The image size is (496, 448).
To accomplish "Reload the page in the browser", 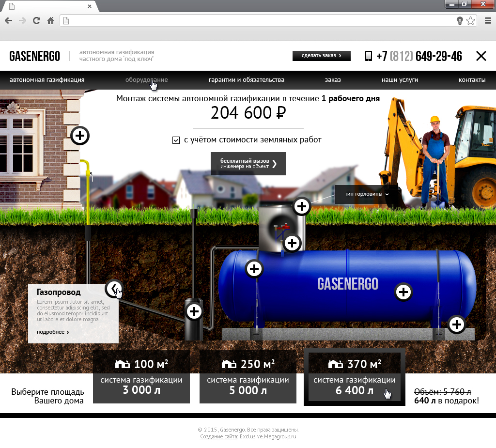I will pos(36,21).
